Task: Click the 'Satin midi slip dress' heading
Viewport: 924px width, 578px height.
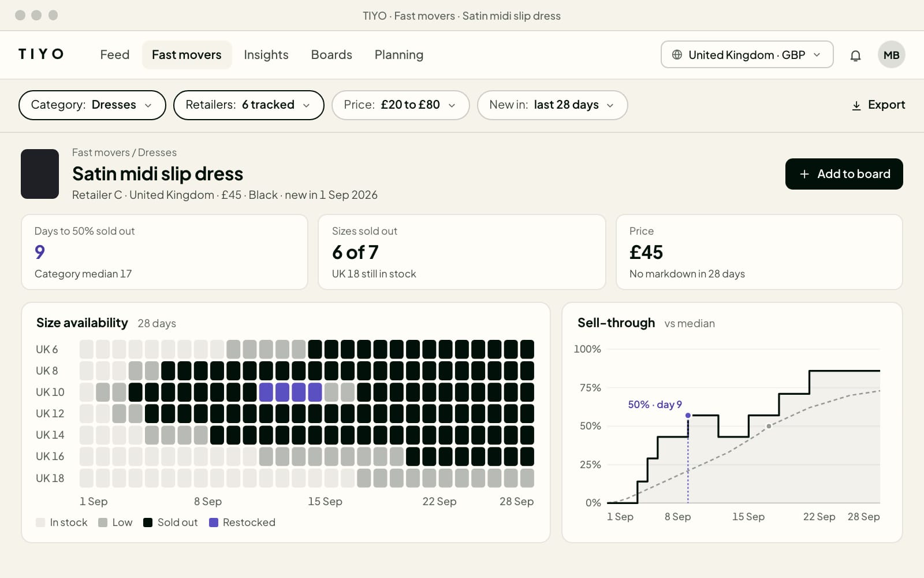Action: click(158, 174)
